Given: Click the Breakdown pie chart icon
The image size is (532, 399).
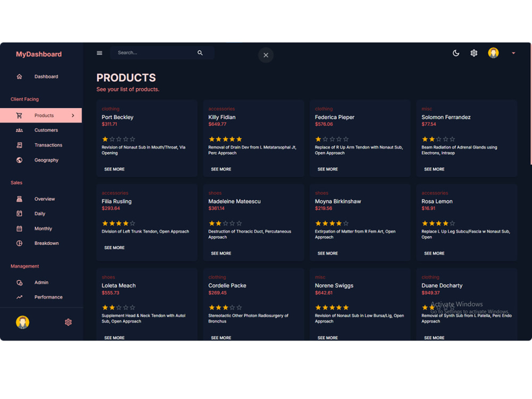Looking at the screenshot, I should [19, 243].
